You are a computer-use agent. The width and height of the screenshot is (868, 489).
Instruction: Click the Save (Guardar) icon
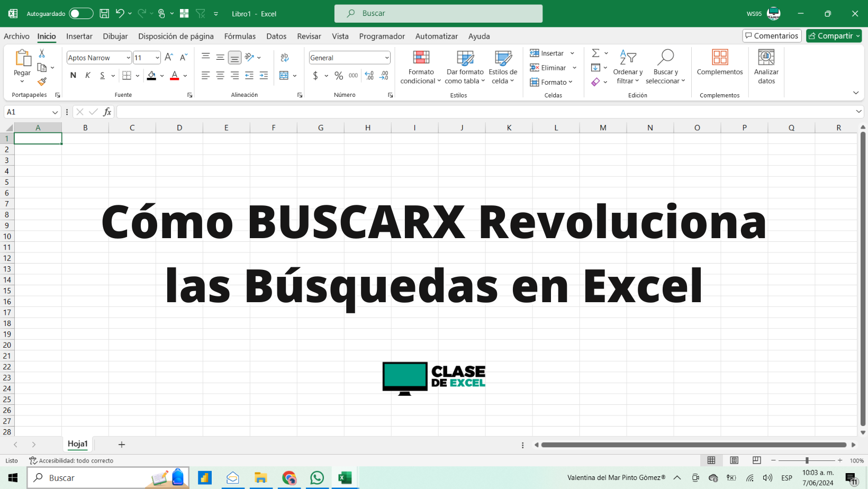[104, 13]
